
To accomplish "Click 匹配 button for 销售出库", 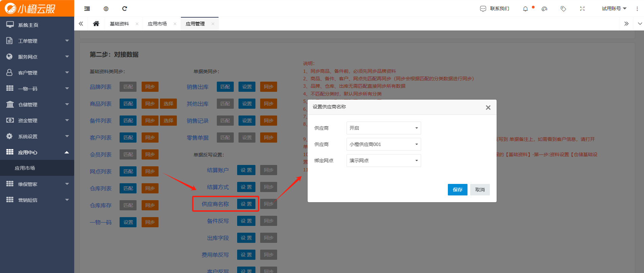I will coord(225,87).
